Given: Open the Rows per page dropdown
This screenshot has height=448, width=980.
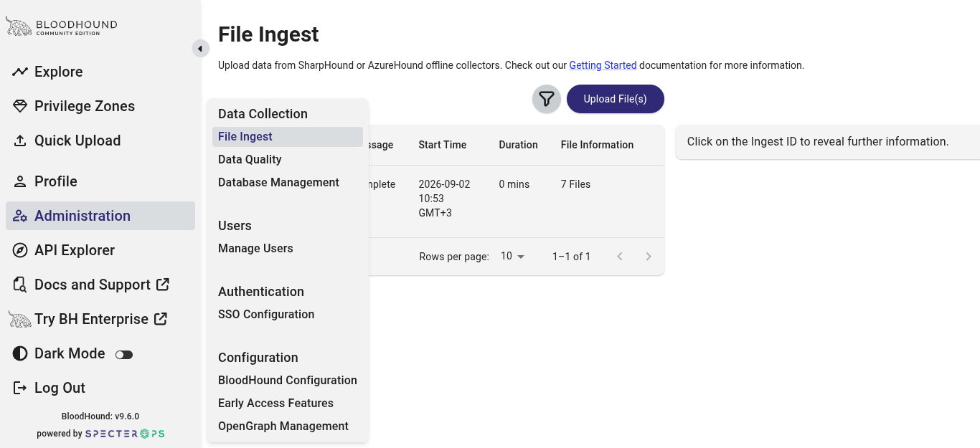Looking at the screenshot, I should [513, 257].
